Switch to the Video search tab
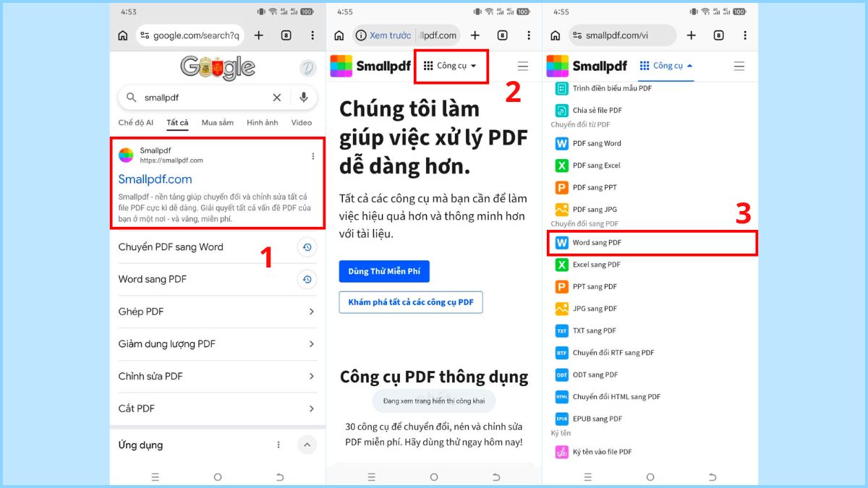Screen dimensions: 868x488 tap(302, 123)
